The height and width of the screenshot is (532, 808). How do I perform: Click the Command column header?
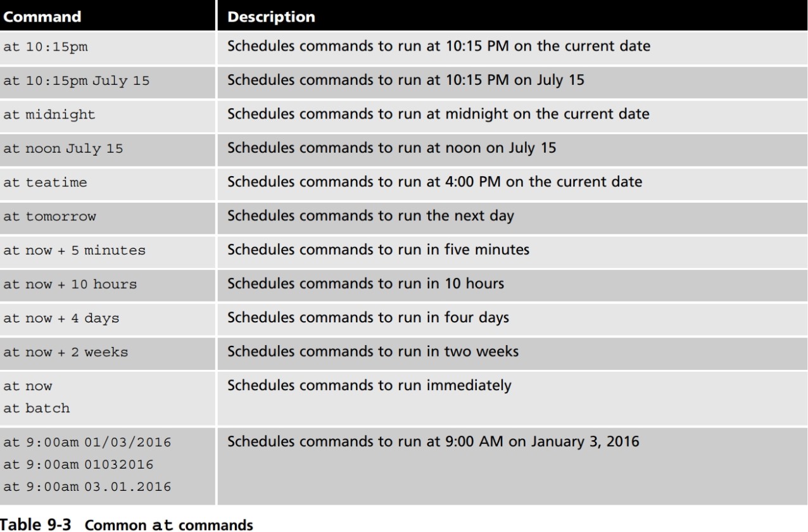[42, 16]
